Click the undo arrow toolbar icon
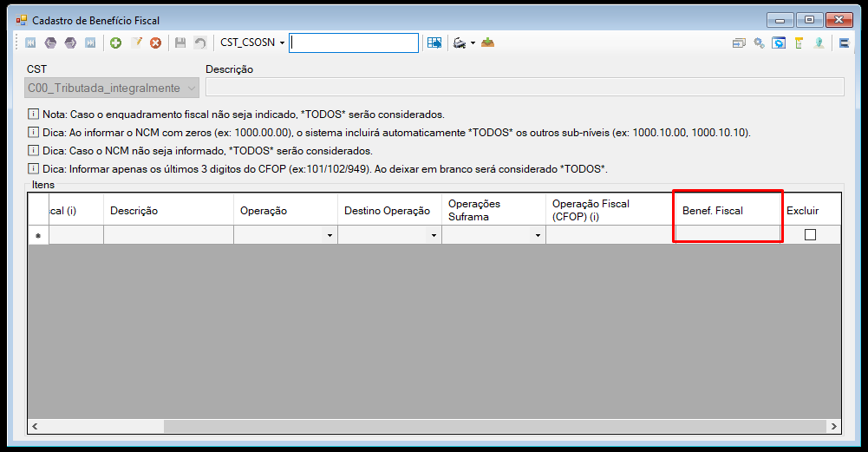 coord(199,43)
